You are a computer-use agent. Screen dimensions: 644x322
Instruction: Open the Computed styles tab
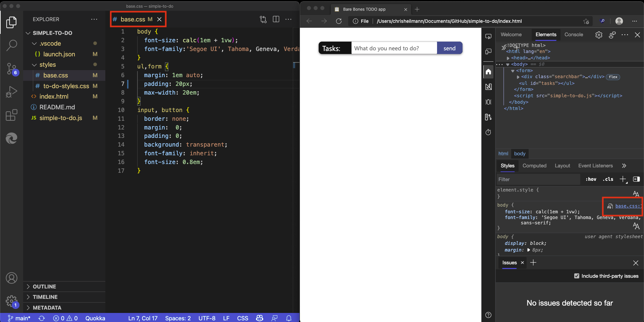534,166
